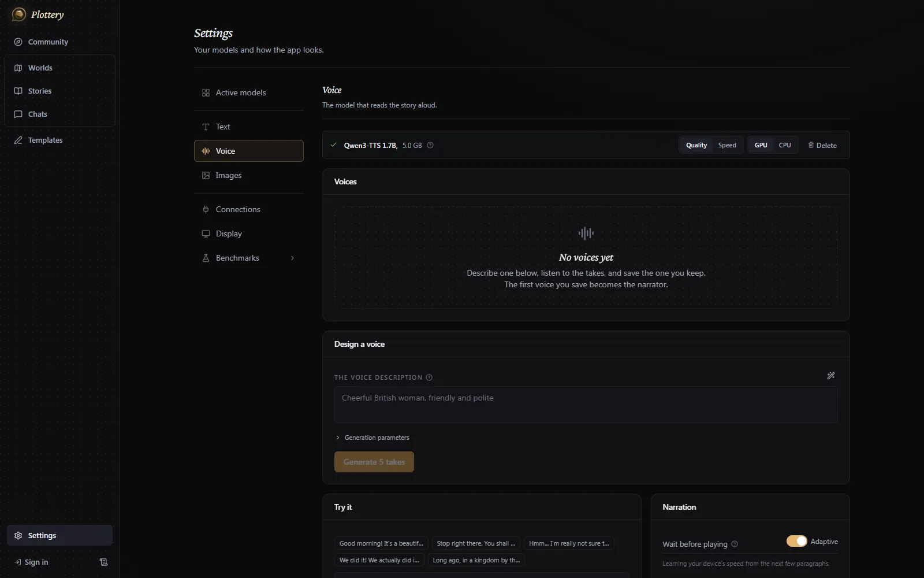Switch model to GPU
924x578 pixels.
coord(761,145)
